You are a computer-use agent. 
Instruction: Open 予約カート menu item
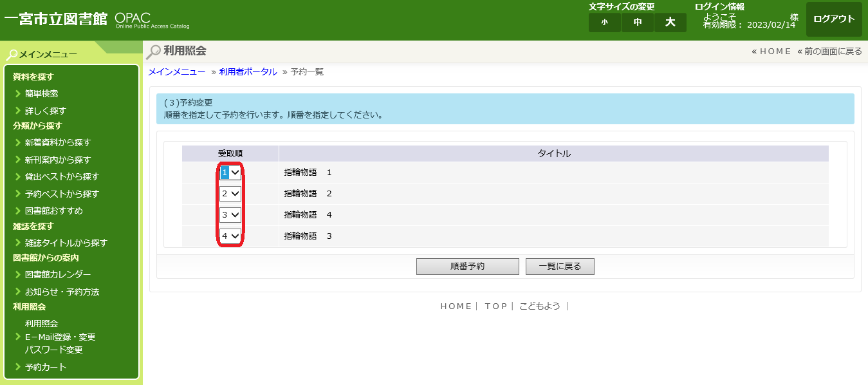pyautogui.click(x=46, y=367)
